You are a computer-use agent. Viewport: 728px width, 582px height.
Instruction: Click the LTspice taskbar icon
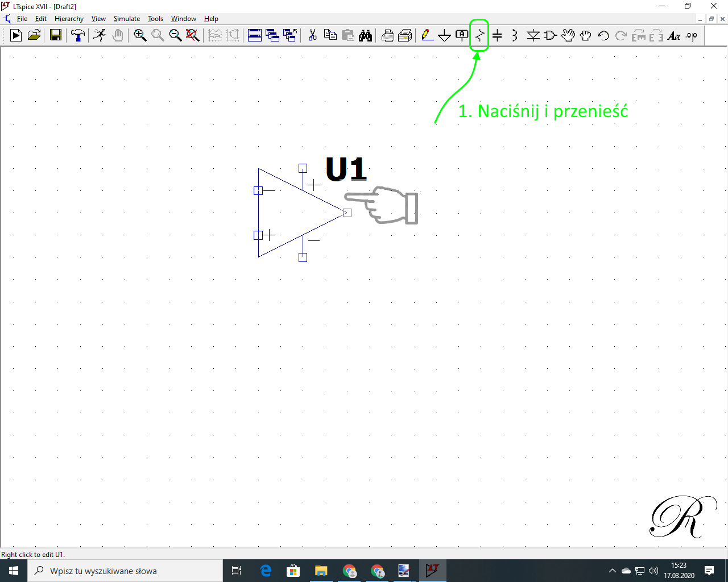(x=433, y=571)
